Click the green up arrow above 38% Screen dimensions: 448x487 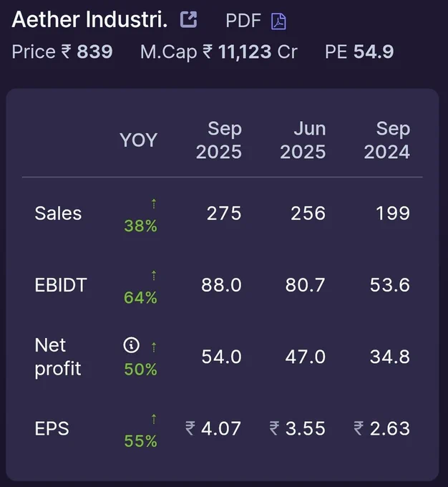154,203
